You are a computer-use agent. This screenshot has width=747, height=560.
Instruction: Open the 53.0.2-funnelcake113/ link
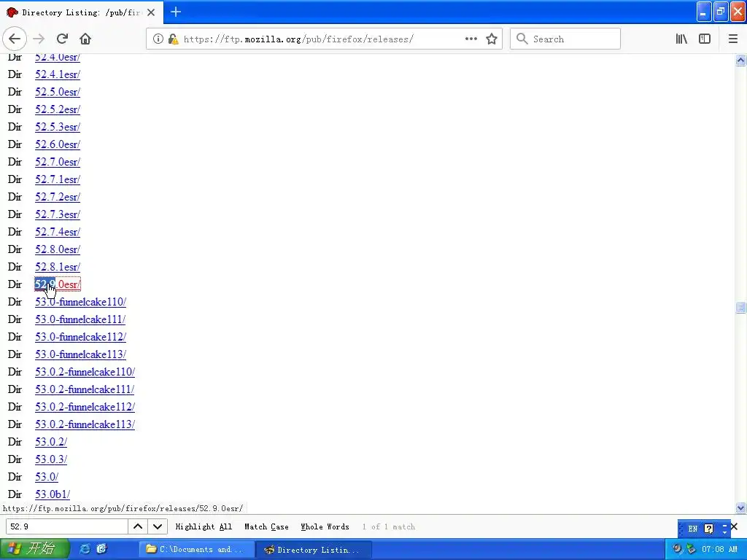point(85,424)
